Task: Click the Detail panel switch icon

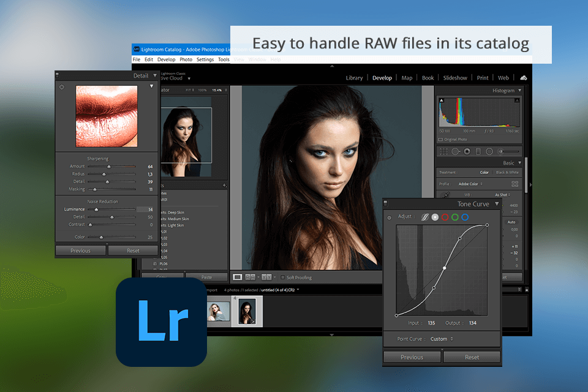Action: coord(58,75)
